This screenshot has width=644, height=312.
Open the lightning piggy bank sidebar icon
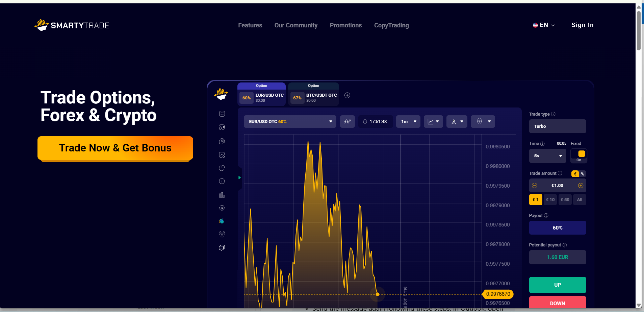pyautogui.click(x=222, y=127)
